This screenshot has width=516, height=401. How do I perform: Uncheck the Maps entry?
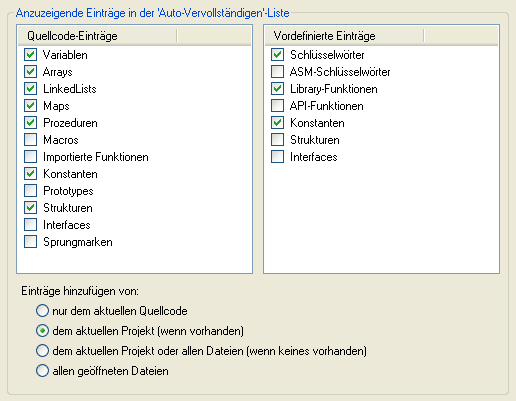tap(30, 106)
